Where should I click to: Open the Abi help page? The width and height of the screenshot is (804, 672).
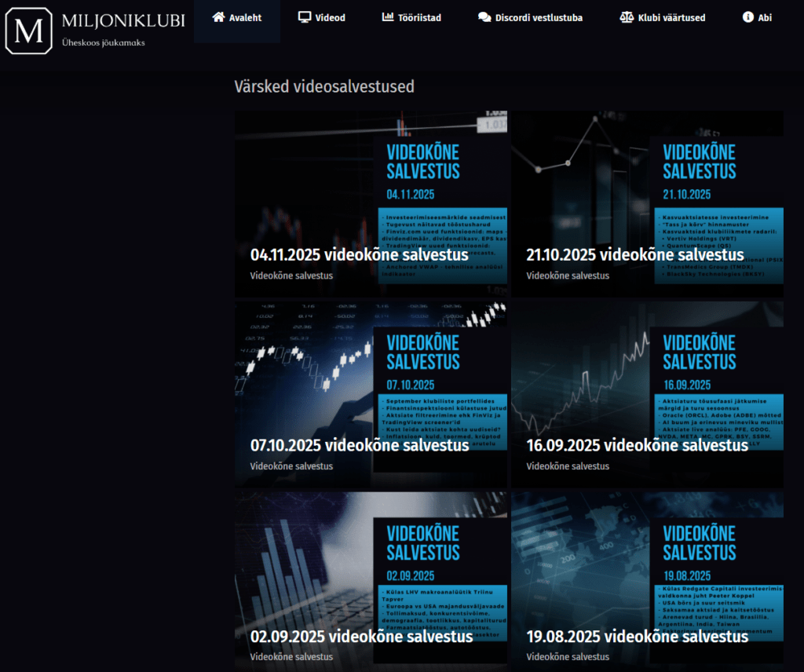click(765, 17)
